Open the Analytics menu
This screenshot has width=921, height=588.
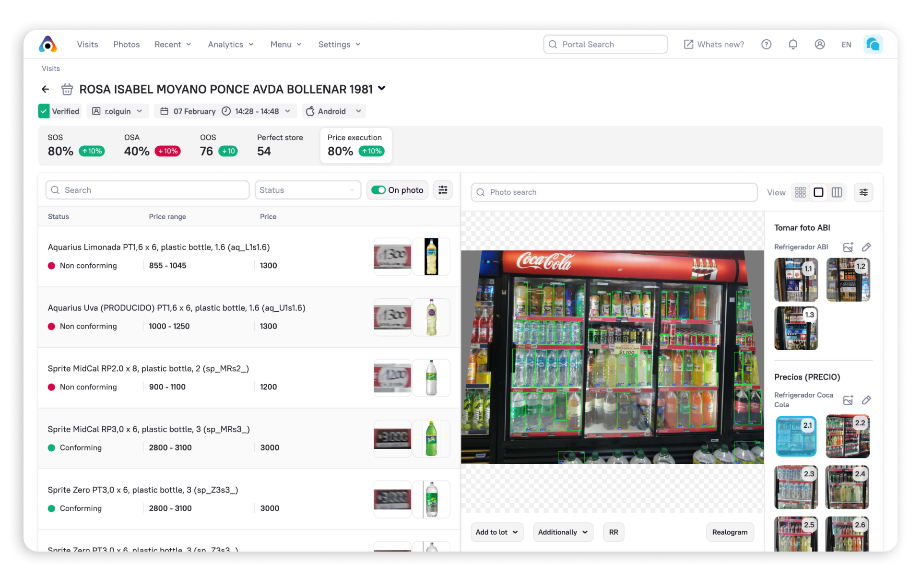tap(231, 45)
